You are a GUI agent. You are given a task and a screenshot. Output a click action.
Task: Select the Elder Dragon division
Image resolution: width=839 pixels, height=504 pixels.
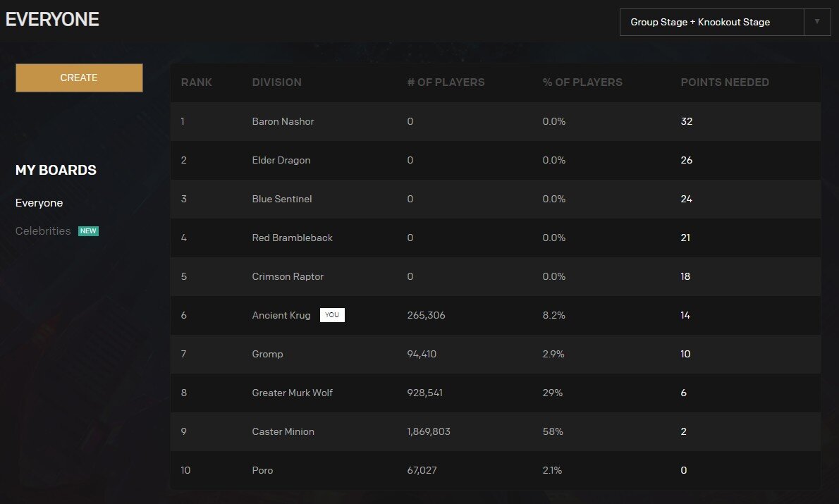(x=281, y=160)
